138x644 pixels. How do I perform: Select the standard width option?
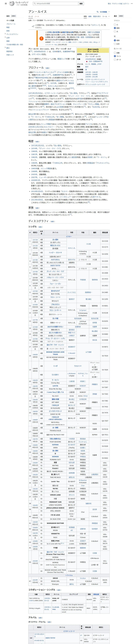[115, 40]
